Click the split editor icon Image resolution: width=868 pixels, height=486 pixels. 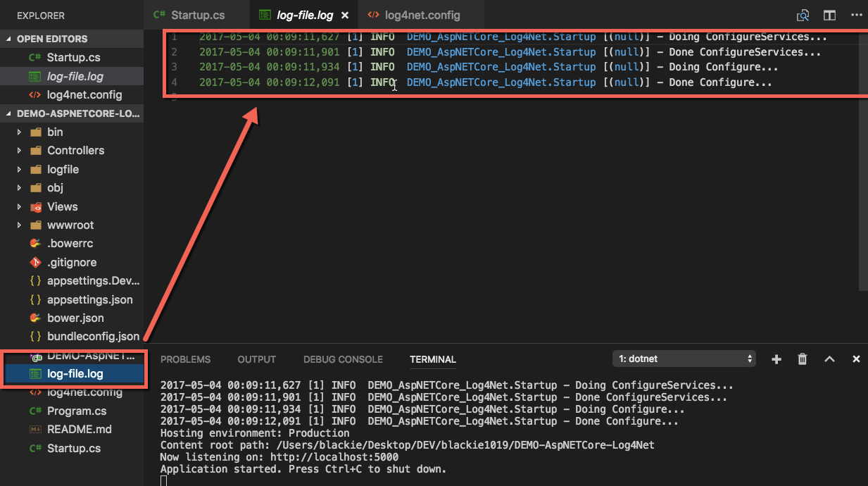(829, 15)
